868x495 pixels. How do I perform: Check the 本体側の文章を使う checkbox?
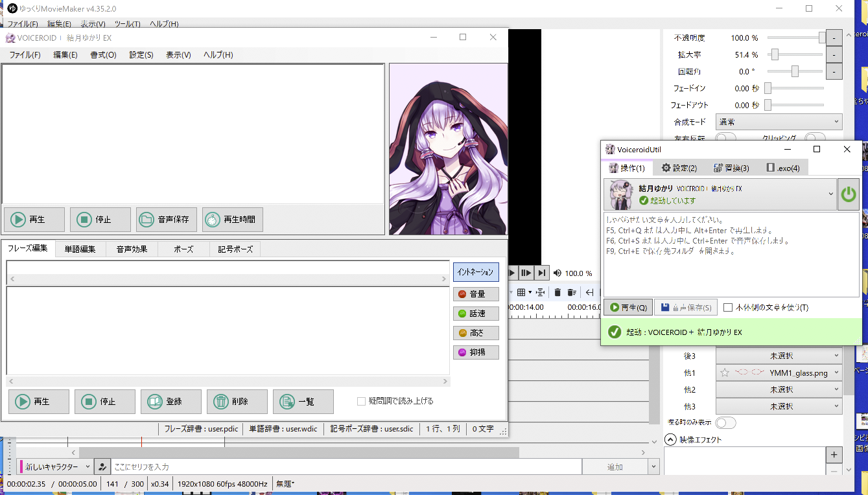(x=728, y=308)
